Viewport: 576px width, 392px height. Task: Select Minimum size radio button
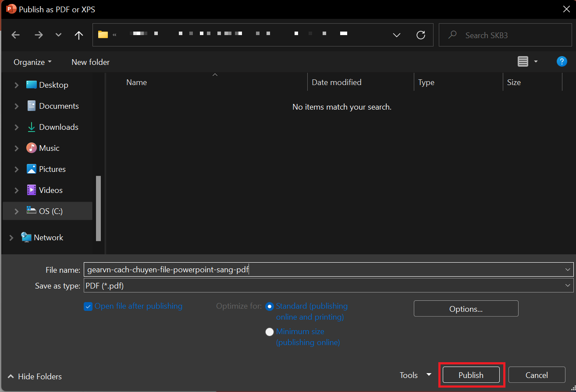pyautogui.click(x=270, y=332)
